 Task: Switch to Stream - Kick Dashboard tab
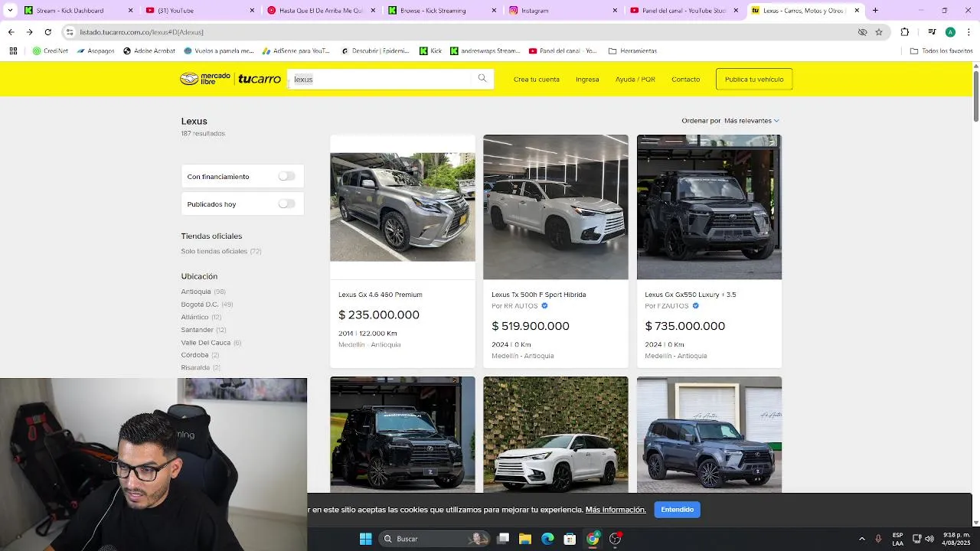tap(70, 10)
